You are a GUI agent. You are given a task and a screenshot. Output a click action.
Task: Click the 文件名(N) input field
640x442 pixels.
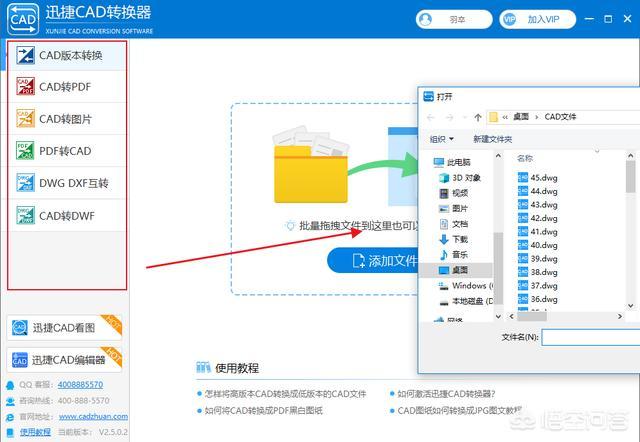591,337
